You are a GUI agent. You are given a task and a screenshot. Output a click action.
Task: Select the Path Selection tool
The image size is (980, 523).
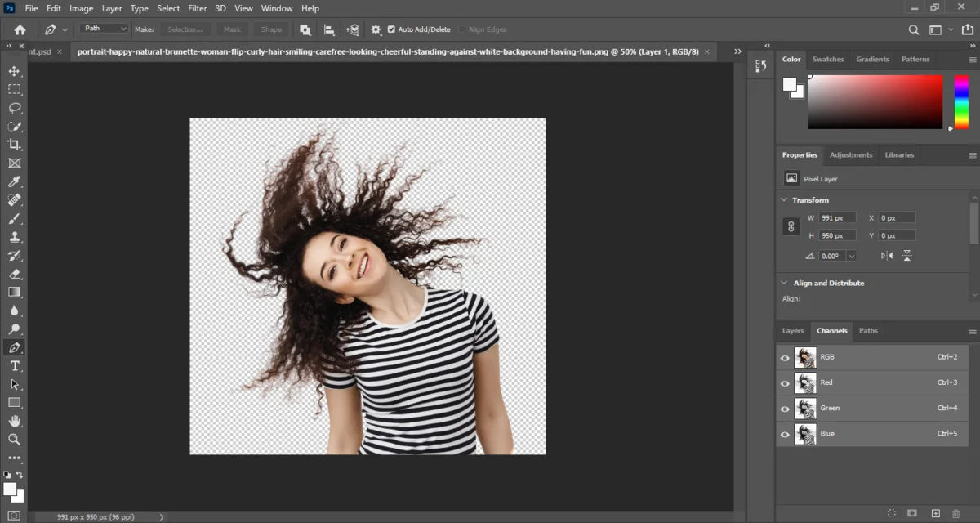(14, 384)
